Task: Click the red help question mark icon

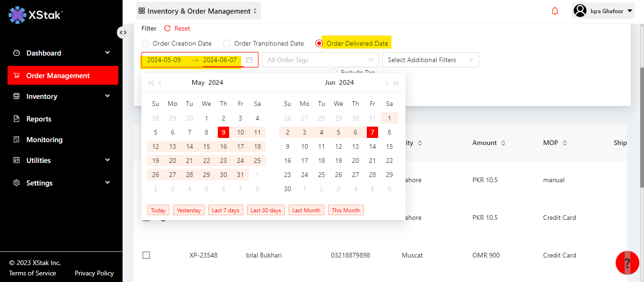Action: pyautogui.click(x=627, y=263)
